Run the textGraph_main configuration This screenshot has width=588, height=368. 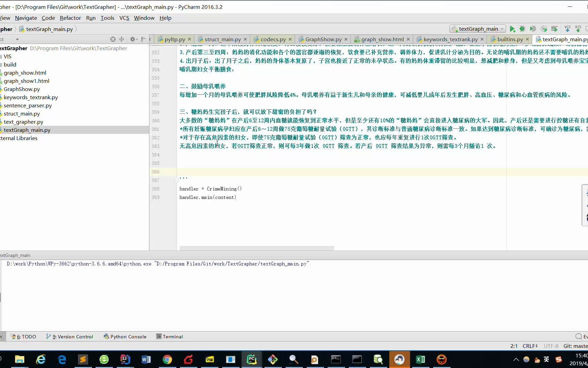512,29
